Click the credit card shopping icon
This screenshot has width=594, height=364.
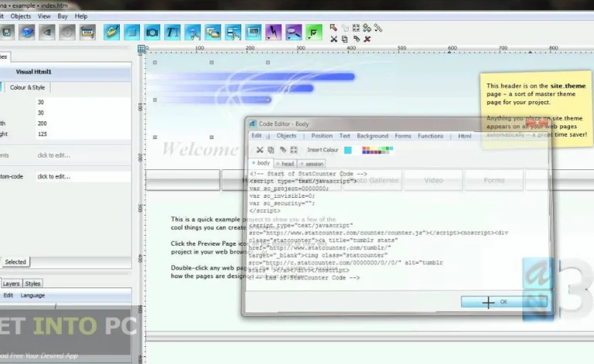(87, 32)
